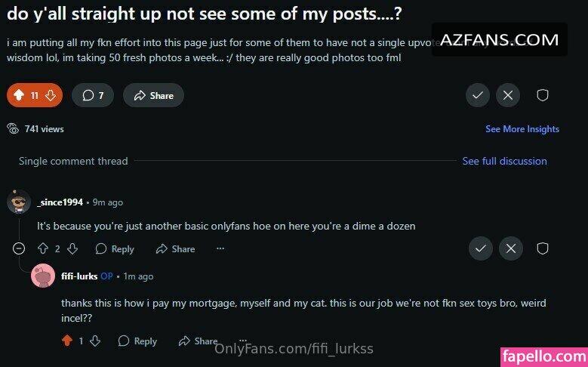Approve the post with checkmark icon

(477, 95)
